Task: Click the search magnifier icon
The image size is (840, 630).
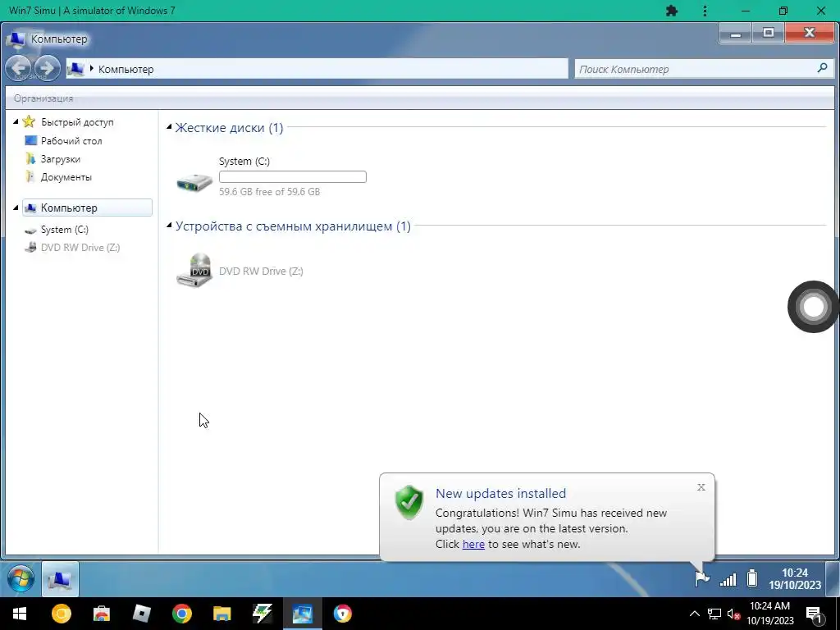Action: coord(822,68)
